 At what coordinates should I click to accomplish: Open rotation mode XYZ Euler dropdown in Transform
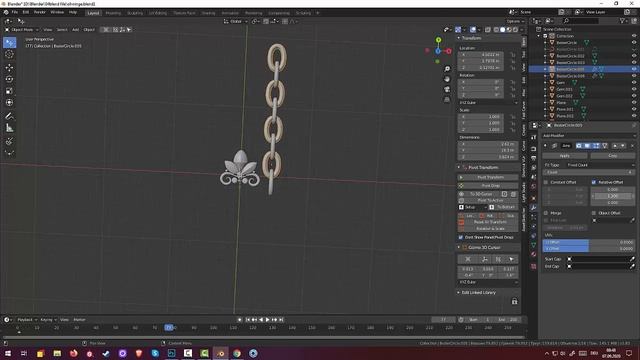click(x=488, y=103)
